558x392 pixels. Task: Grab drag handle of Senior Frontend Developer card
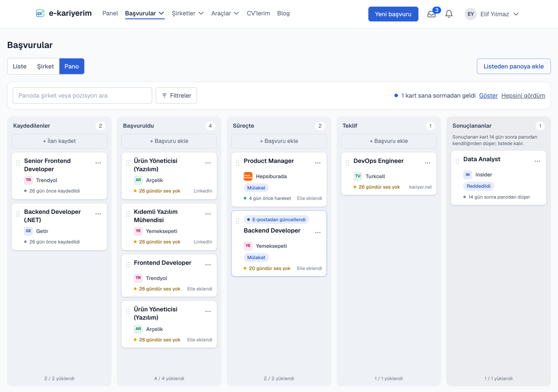(x=18, y=163)
